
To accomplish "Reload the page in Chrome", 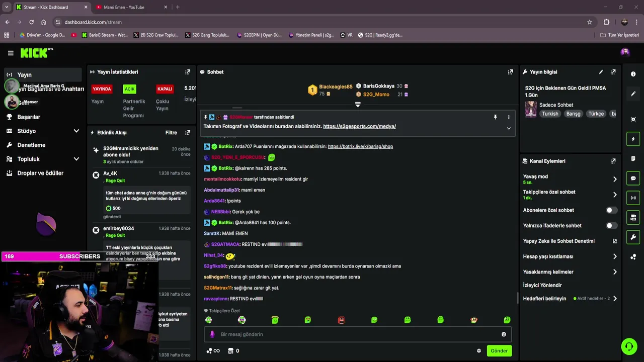I will [x=31, y=22].
